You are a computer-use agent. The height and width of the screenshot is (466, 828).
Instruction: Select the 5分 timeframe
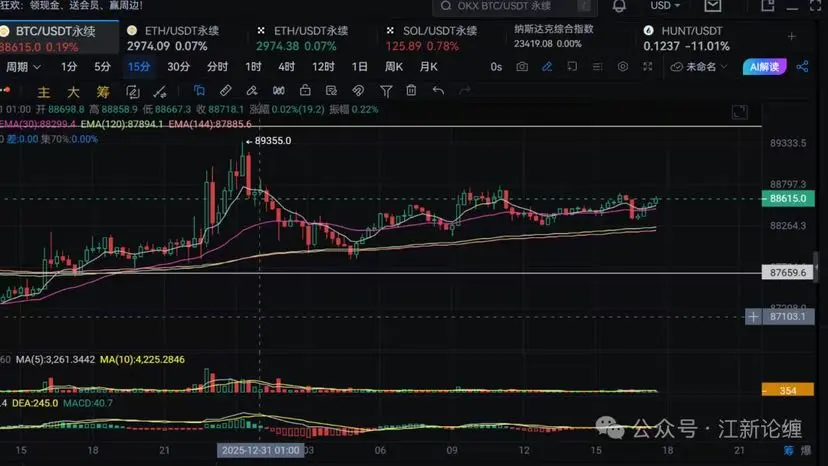click(102, 67)
